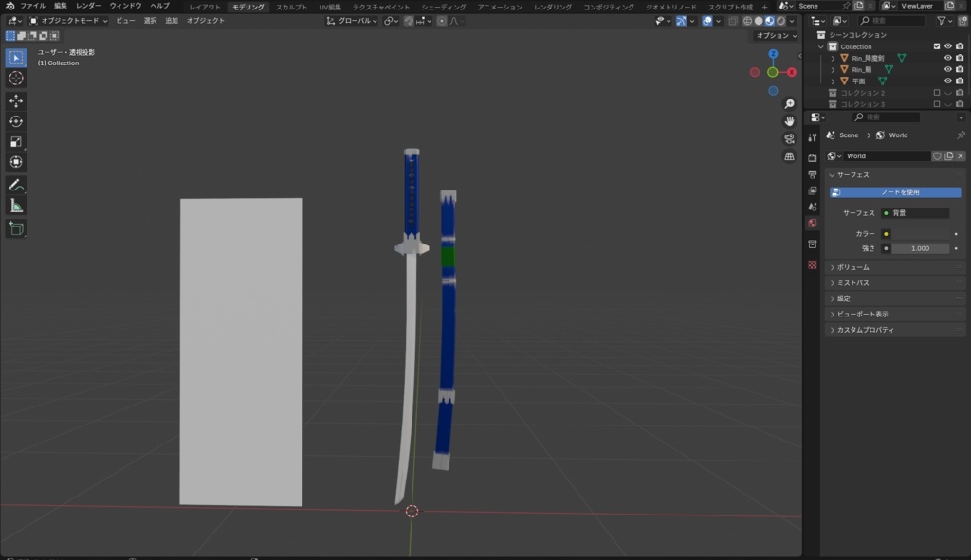
Task: Collapse the サーフェス panel
Action: 895,175
